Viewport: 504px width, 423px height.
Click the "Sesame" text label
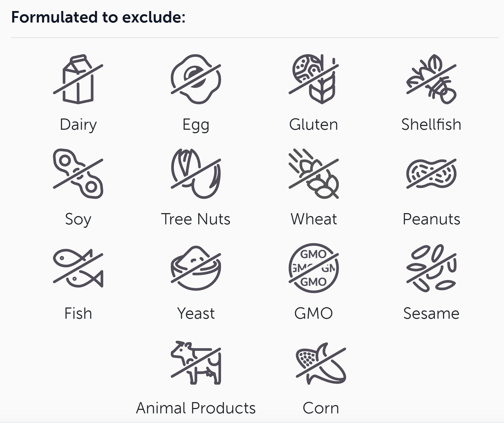coord(431,313)
